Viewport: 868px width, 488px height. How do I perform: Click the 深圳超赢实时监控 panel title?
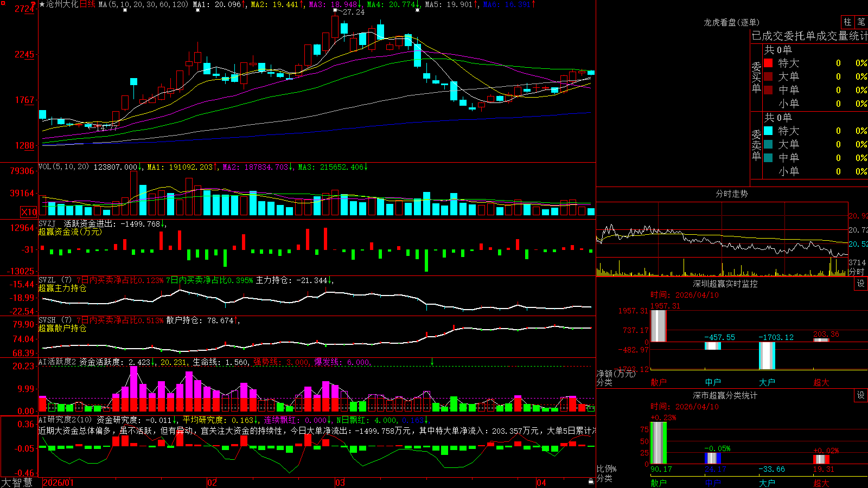tap(725, 284)
